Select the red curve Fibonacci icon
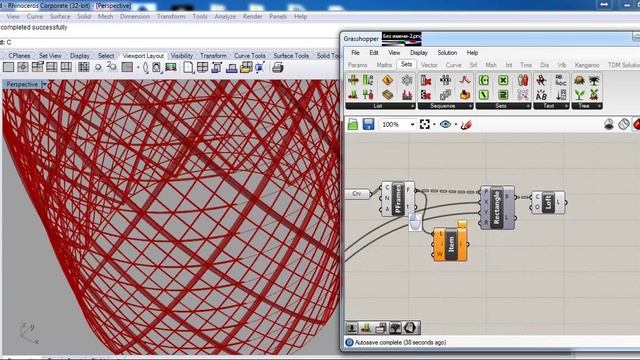 [464, 80]
